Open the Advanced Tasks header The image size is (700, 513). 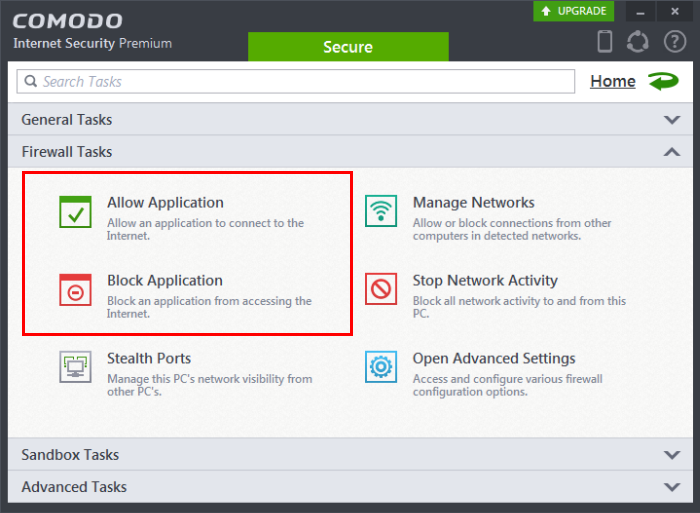point(350,487)
